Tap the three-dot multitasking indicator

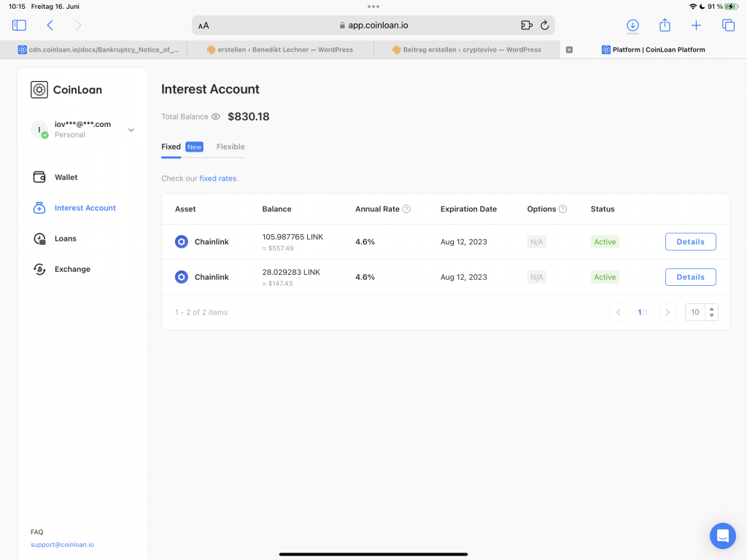pyautogui.click(x=373, y=7)
